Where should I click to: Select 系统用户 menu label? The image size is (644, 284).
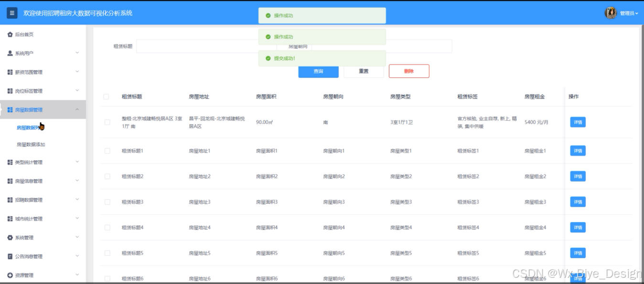point(24,53)
